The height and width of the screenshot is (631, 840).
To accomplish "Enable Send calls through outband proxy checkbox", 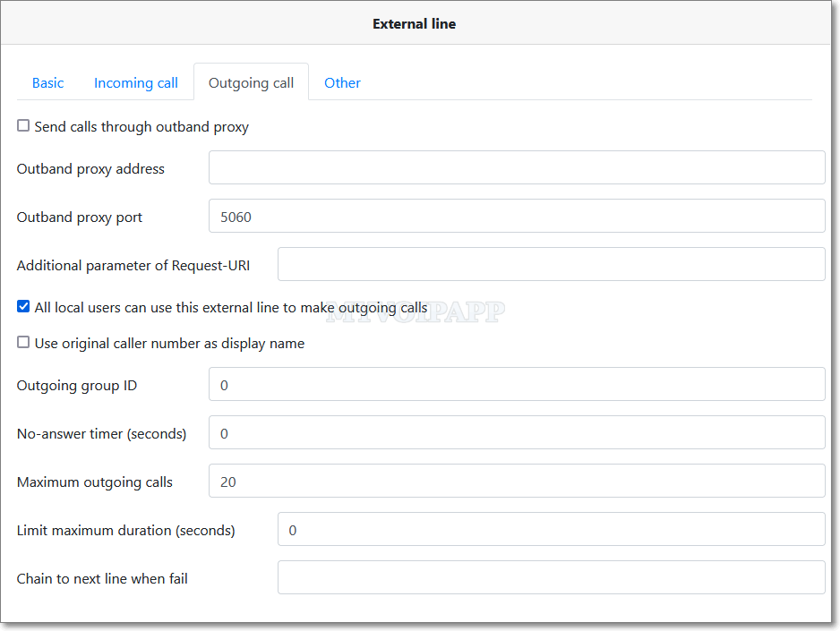I will [24, 126].
